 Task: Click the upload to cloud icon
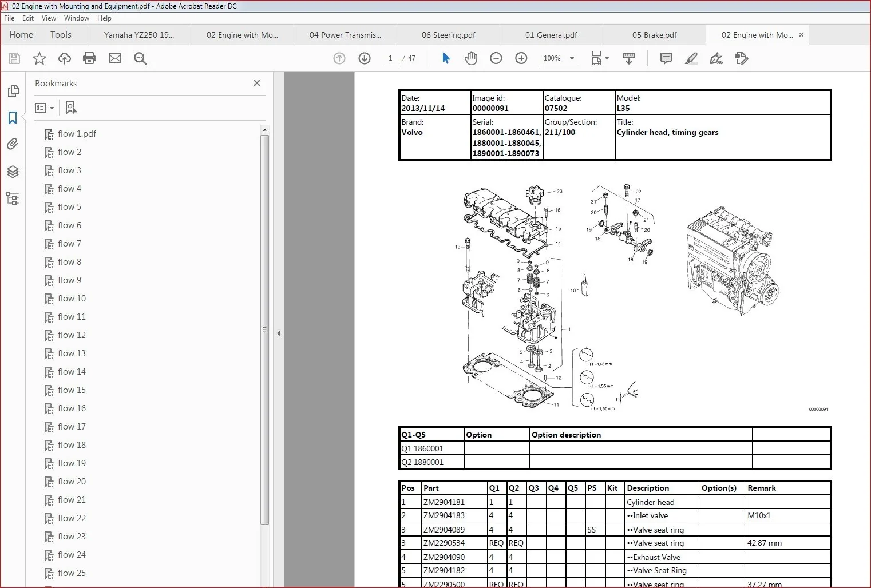pos(65,58)
